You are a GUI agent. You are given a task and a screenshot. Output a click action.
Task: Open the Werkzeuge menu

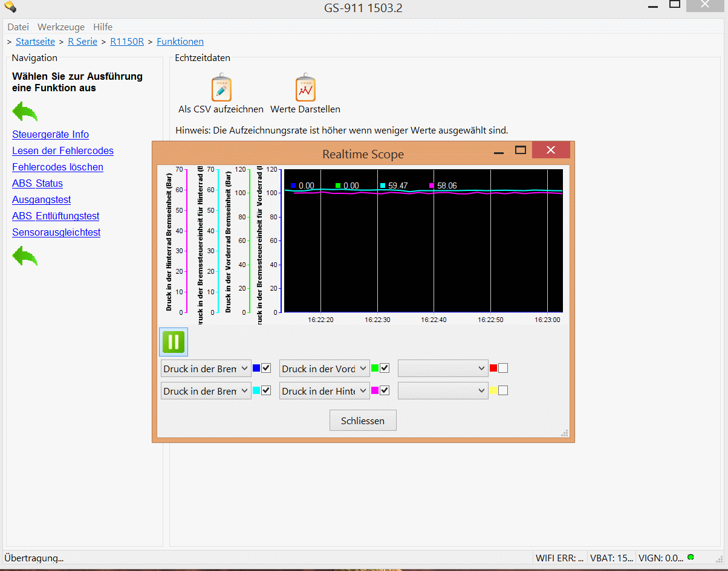pos(61,27)
